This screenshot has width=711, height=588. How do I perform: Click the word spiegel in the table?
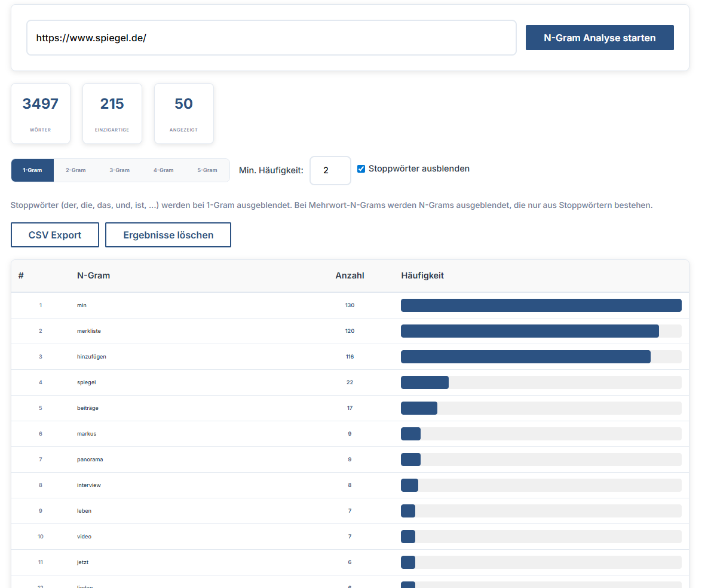pyautogui.click(x=86, y=382)
